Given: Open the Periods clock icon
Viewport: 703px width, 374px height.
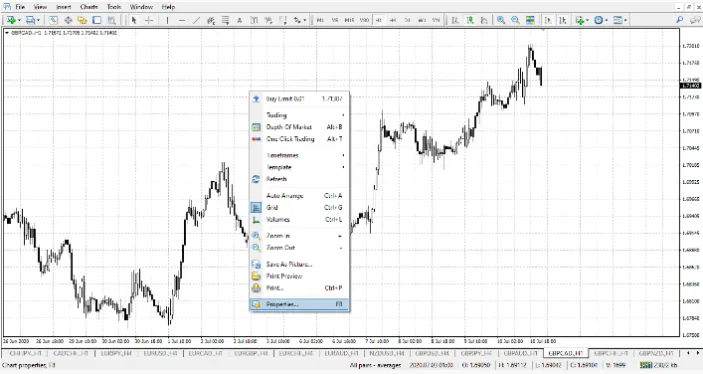Looking at the screenshot, I should click(599, 20).
